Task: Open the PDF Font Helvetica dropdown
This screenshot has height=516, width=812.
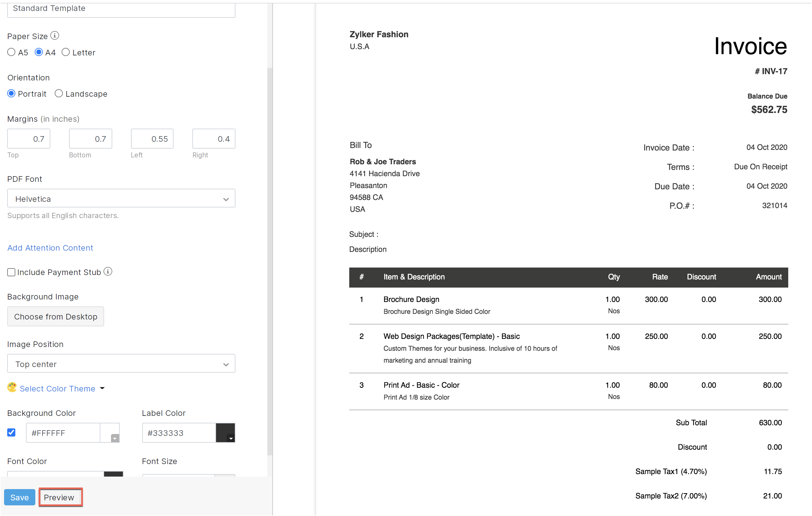Action: coord(121,198)
